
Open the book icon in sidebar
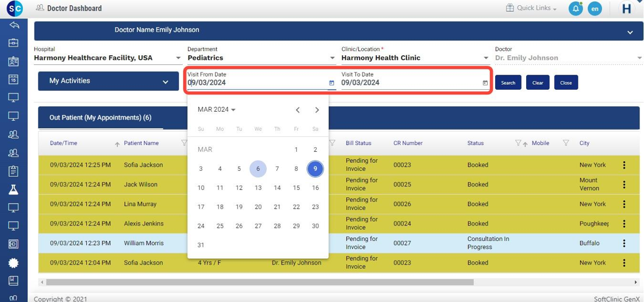click(x=14, y=281)
